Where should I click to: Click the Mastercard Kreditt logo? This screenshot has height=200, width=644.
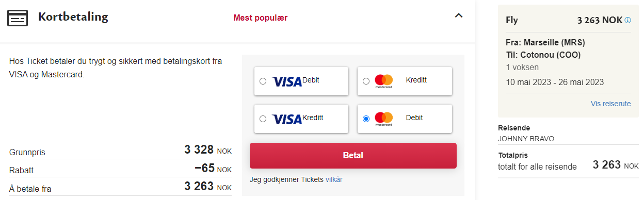pyautogui.click(x=384, y=81)
